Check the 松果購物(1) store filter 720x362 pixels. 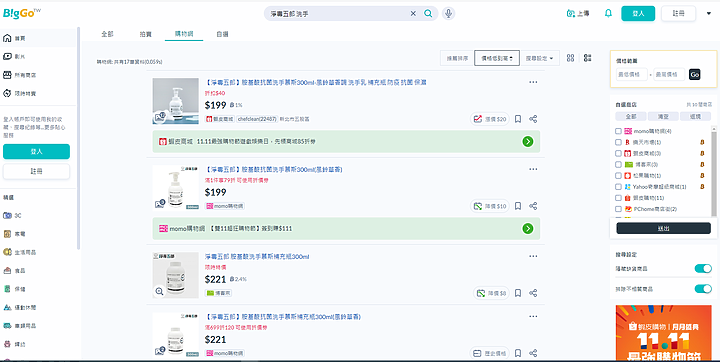point(618,175)
